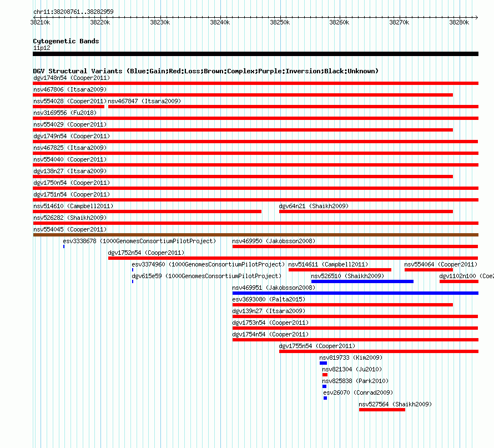
Task: Click nsv825838 (Park2010) label
Action: 355,381
